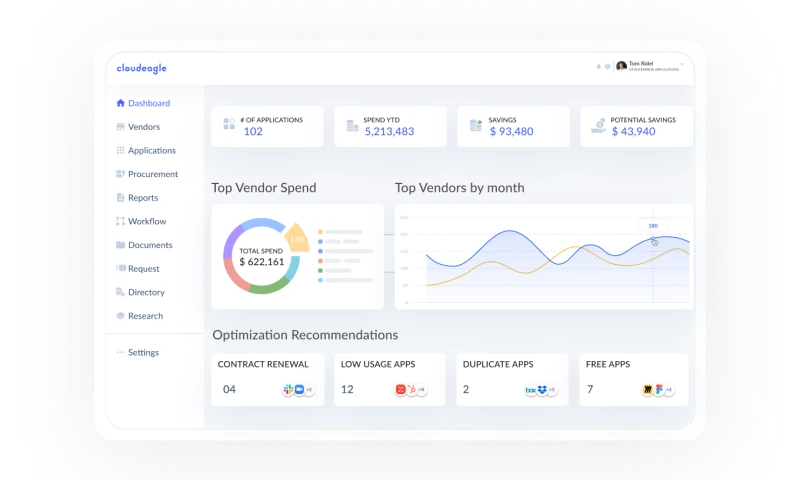
Task: Open Vendors in the sidebar
Action: click(x=143, y=127)
